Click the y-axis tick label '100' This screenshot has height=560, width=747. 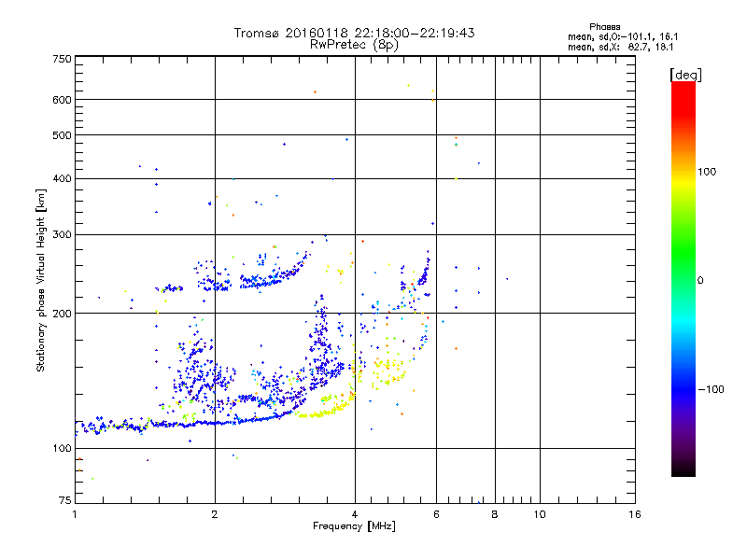(x=62, y=448)
